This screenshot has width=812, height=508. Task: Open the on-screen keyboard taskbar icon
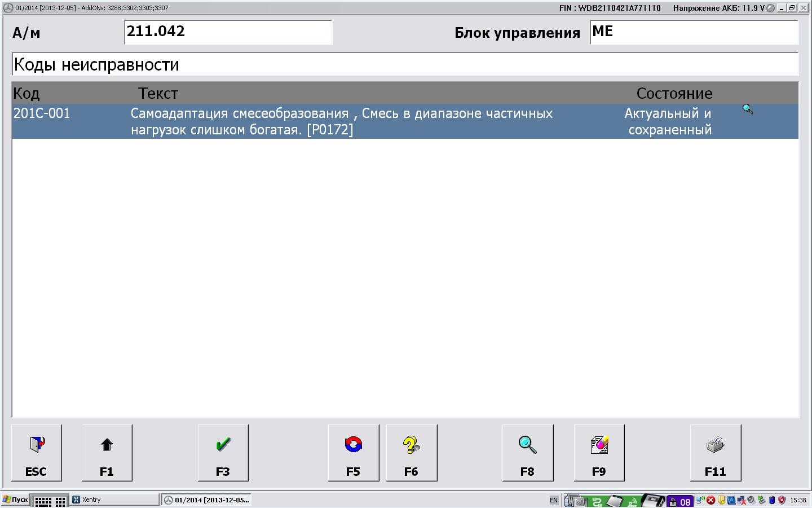point(50,500)
